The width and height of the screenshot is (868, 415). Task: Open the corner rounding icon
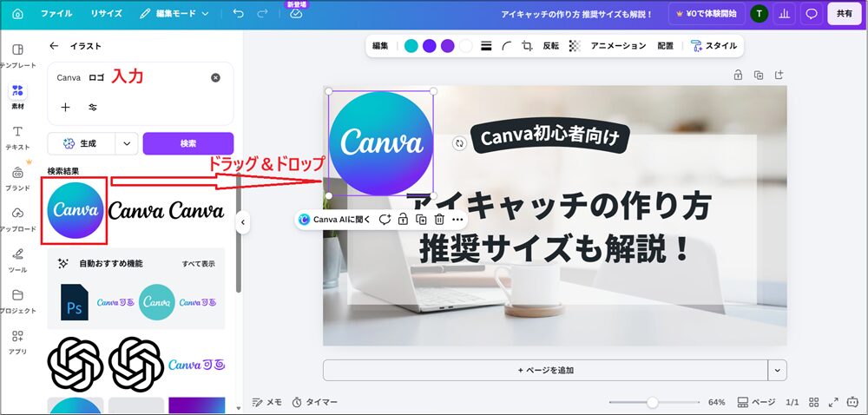point(507,46)
